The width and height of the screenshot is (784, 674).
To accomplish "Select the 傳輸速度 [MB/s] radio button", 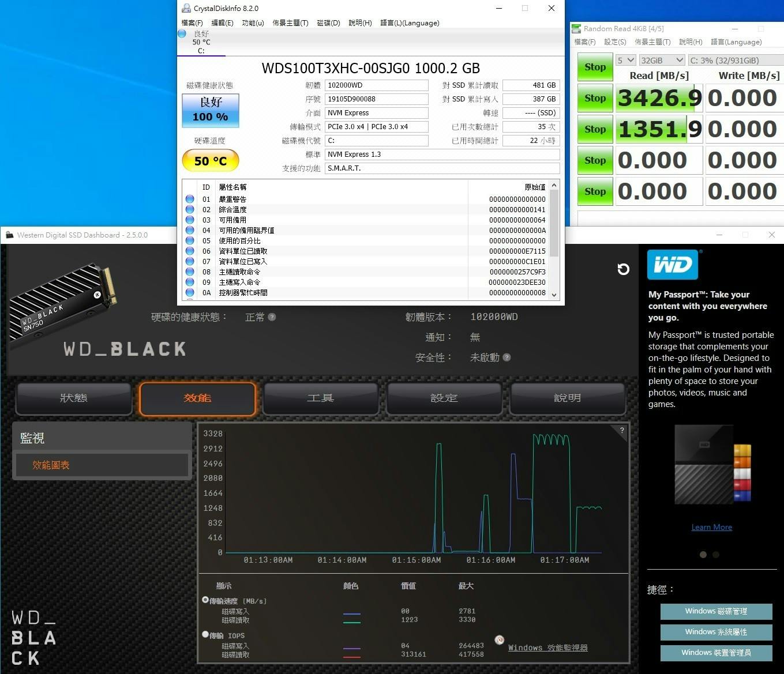I will (x=205, y=600).
